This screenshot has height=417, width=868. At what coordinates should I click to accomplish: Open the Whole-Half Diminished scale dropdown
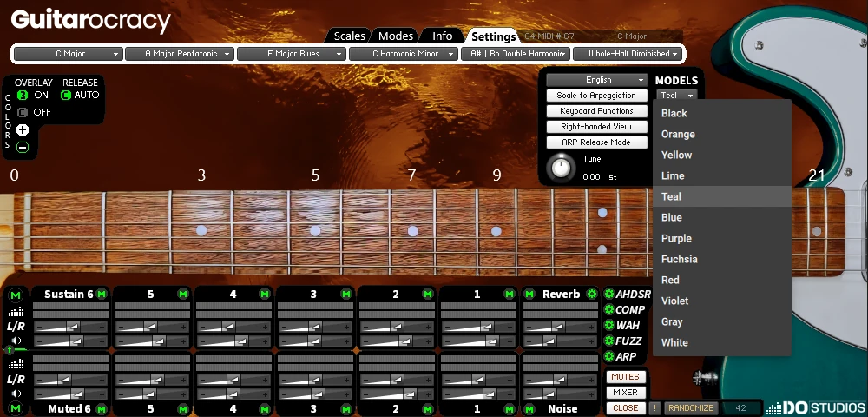tap(628, 54)
